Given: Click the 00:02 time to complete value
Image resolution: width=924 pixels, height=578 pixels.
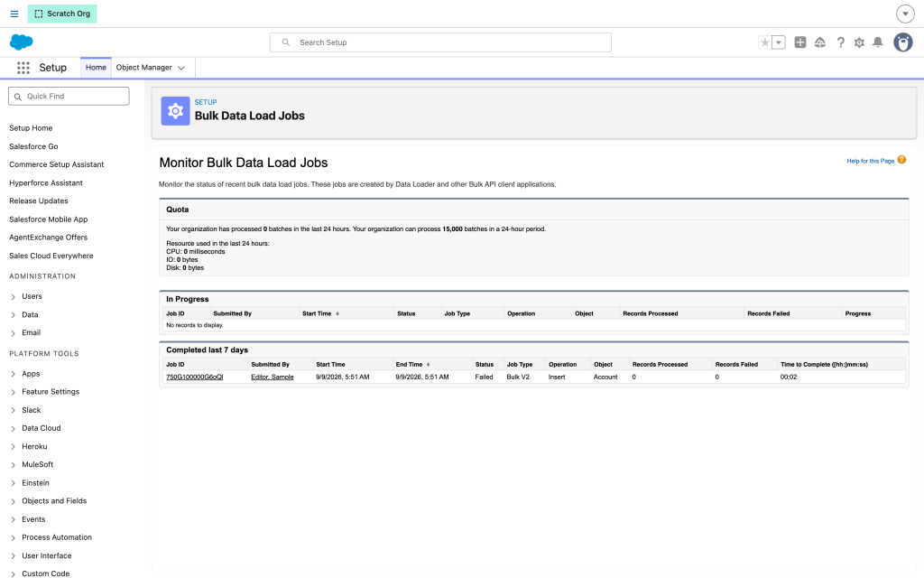Looking at the screenshot, I should (x=789, y=377).
